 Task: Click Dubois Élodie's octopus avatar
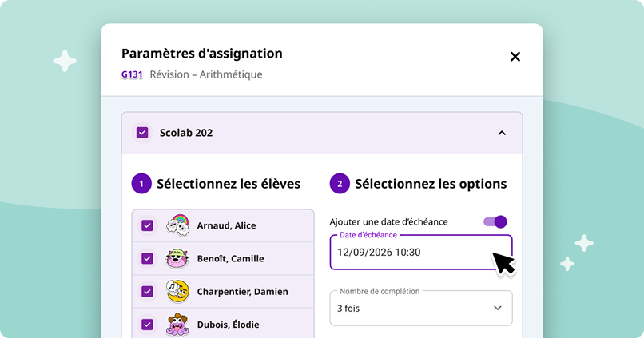[177, 325]
